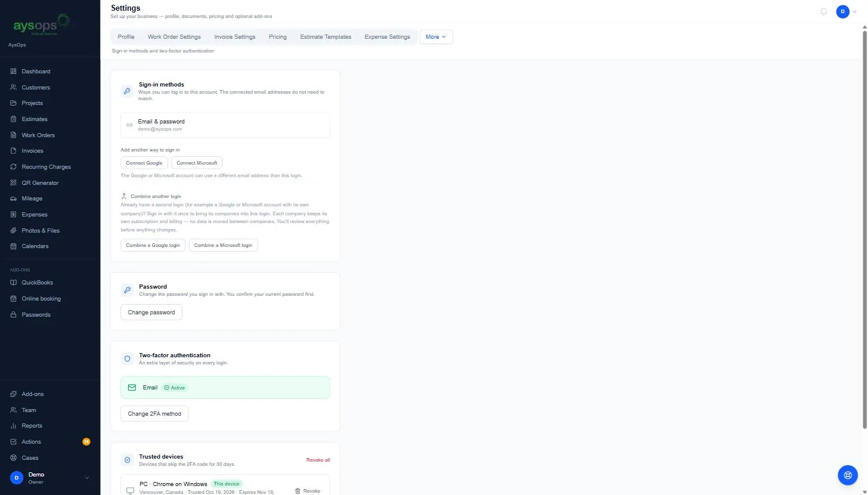Image resolution: width=868 pixels, height=495 pixels.
Task: Switch to Expense Settings tab
Action: (x=387, y=37)
